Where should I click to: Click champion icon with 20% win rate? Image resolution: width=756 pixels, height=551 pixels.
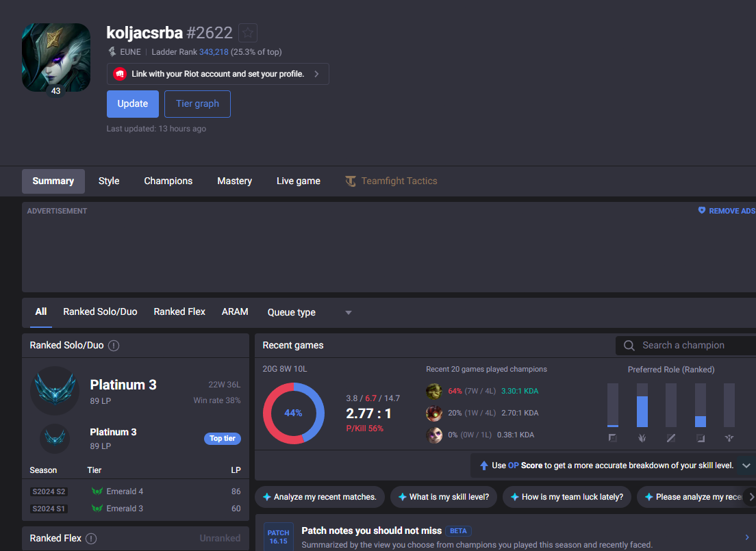click(x=434, y=413)
